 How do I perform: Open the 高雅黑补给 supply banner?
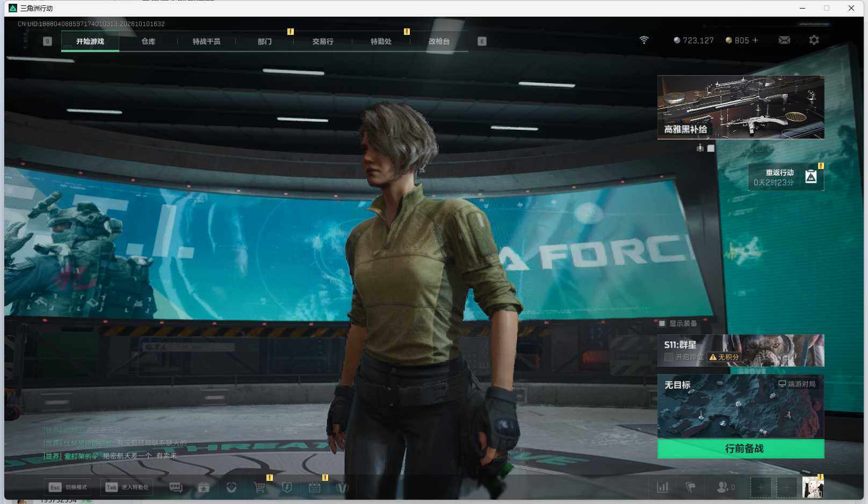pos(741,107)
